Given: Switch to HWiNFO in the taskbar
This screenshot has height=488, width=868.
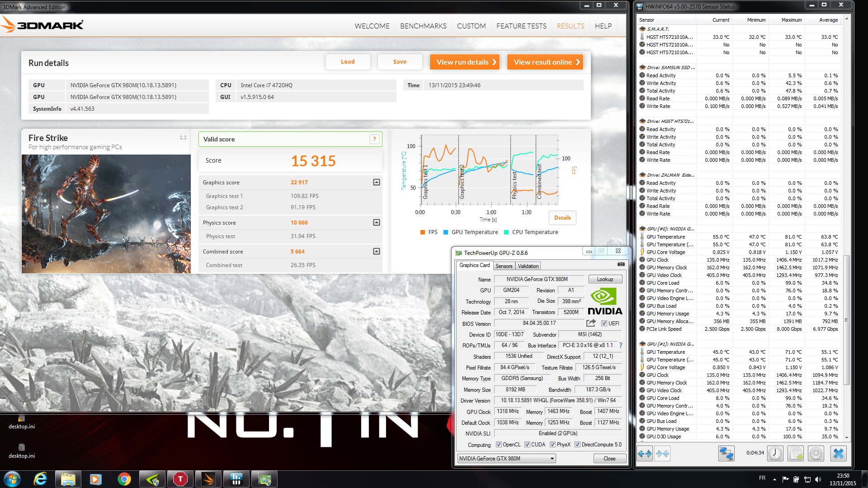Looking at the screenshot, I should pyautogui.click(x=236, y=479).
